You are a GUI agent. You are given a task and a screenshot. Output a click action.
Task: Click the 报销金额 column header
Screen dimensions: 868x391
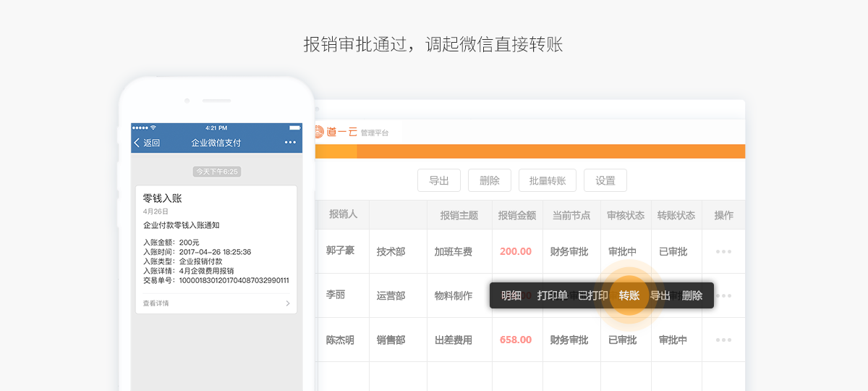coord(517,215)
